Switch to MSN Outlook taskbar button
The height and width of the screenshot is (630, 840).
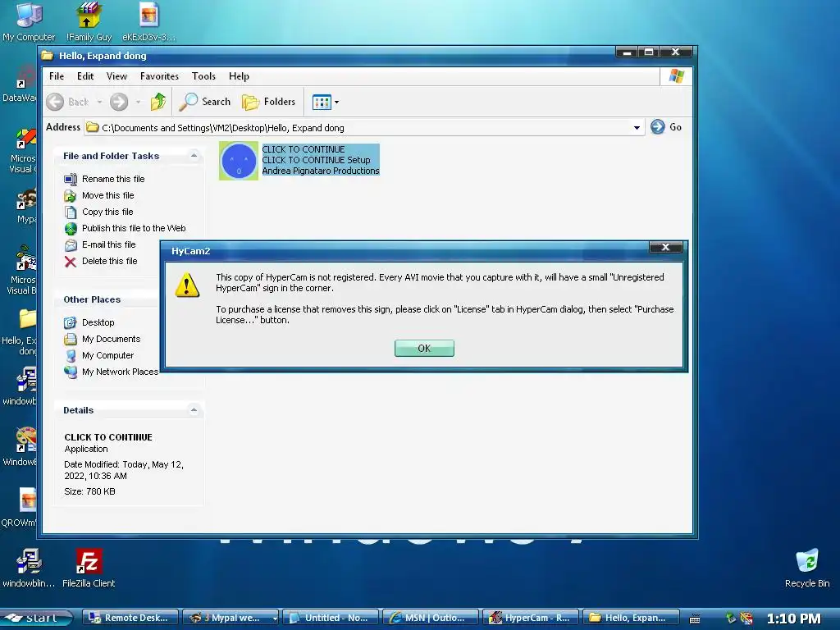click(x=431, y=618)
